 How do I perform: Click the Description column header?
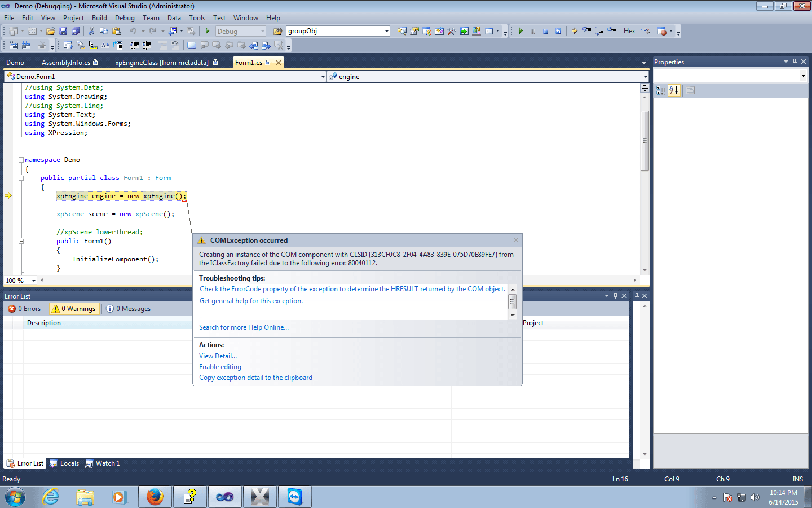(x=108, y=323)
